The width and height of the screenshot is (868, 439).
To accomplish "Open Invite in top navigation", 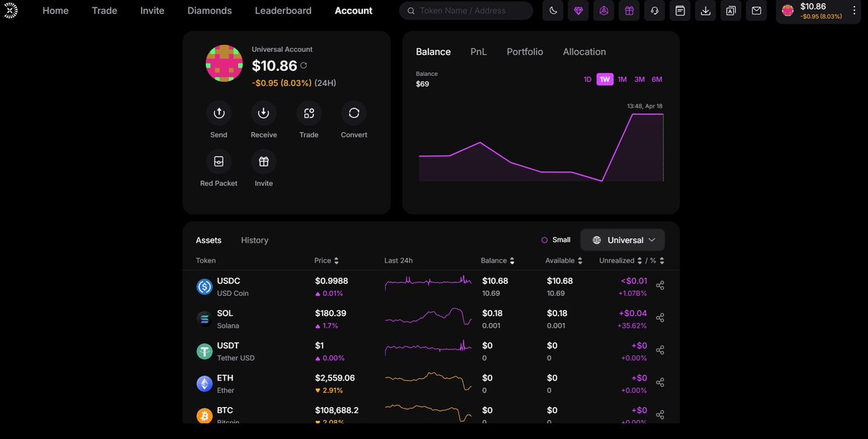I will [x=152, y=11].
